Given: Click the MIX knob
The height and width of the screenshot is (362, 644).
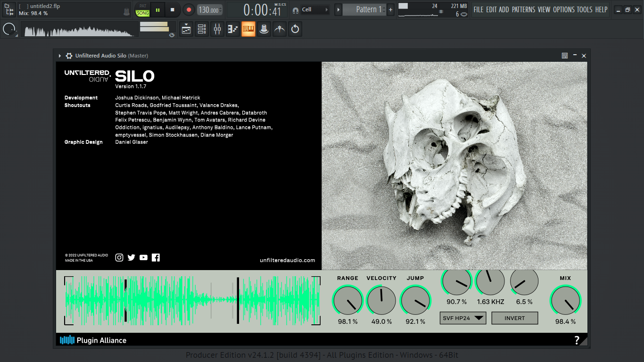Looking at the screenshot, I should point(565,300).
